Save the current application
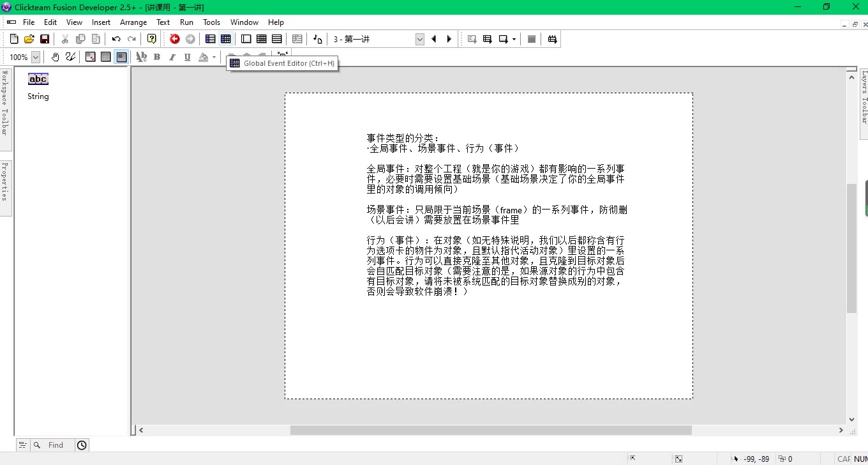The width and height of the screenshot is (868, 465). (x=44, y=38)
